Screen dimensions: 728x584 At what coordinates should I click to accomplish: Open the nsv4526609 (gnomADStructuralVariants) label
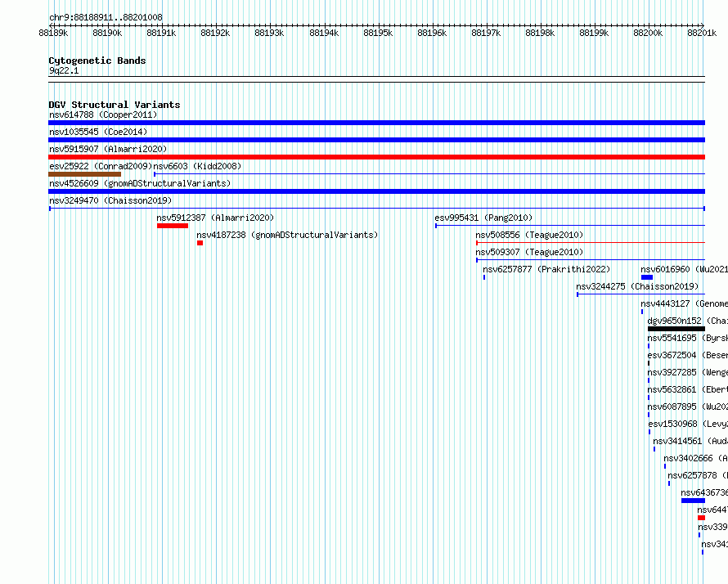140,183
